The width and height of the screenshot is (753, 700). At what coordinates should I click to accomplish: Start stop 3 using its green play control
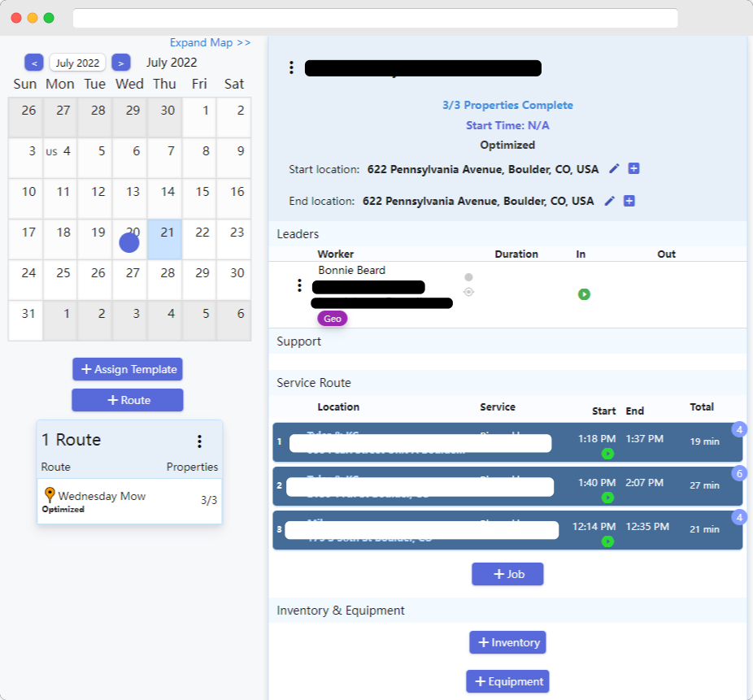coord(607,541)
